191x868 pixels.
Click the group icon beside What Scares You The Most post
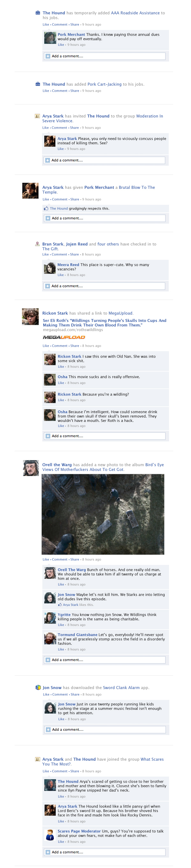click(x=37, y=759)
